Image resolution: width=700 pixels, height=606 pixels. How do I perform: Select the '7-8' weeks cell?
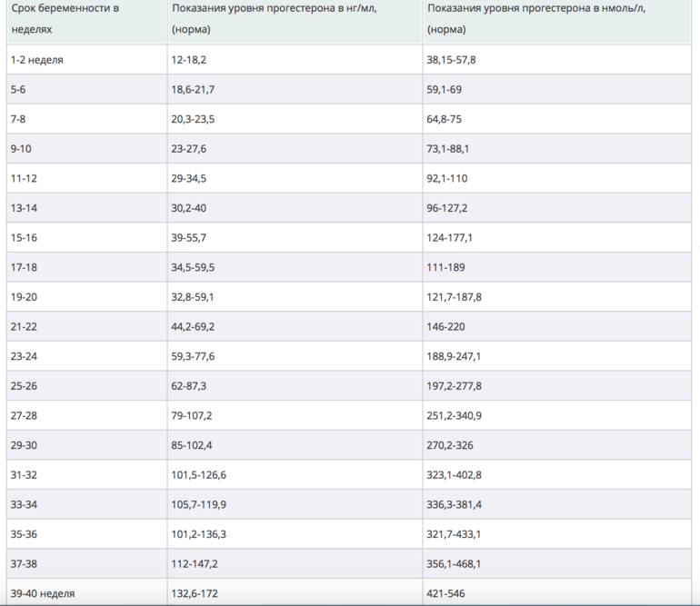pyautogui.click(x=20, y=119)
